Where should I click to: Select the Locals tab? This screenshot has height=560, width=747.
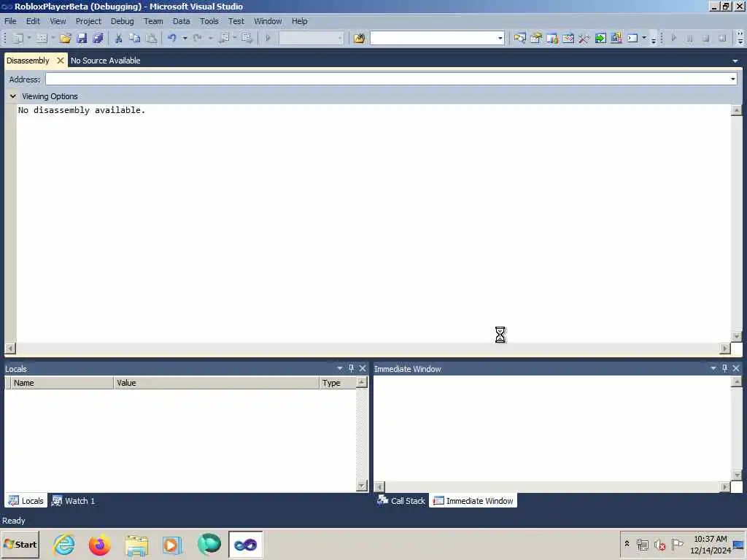coord(26,500)
